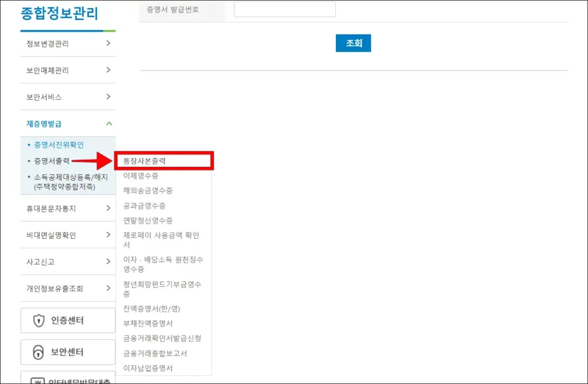This screenshot has width=588, height=384.
Task: Choose 부채잔액증명서 from the flyout
Action: pyautogui.click(x=148, y=323)
